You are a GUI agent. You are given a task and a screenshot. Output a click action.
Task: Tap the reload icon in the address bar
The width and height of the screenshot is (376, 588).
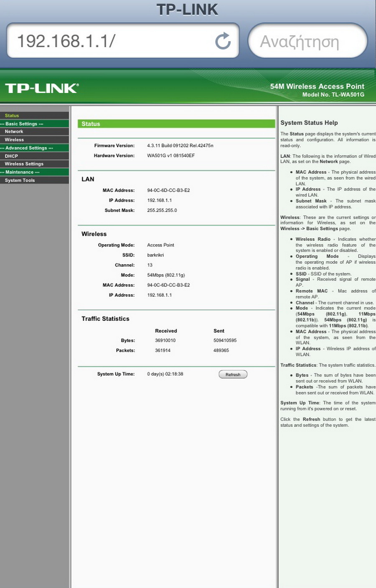(223, 41)
